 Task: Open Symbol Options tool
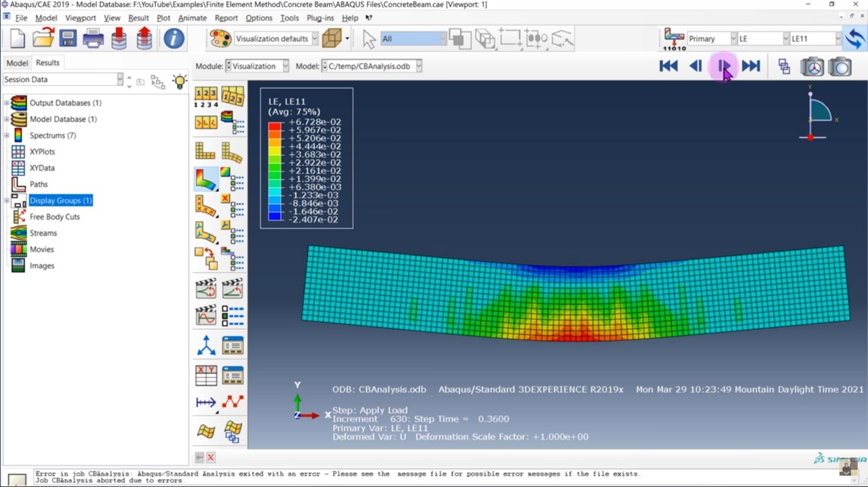click(233, 206)
